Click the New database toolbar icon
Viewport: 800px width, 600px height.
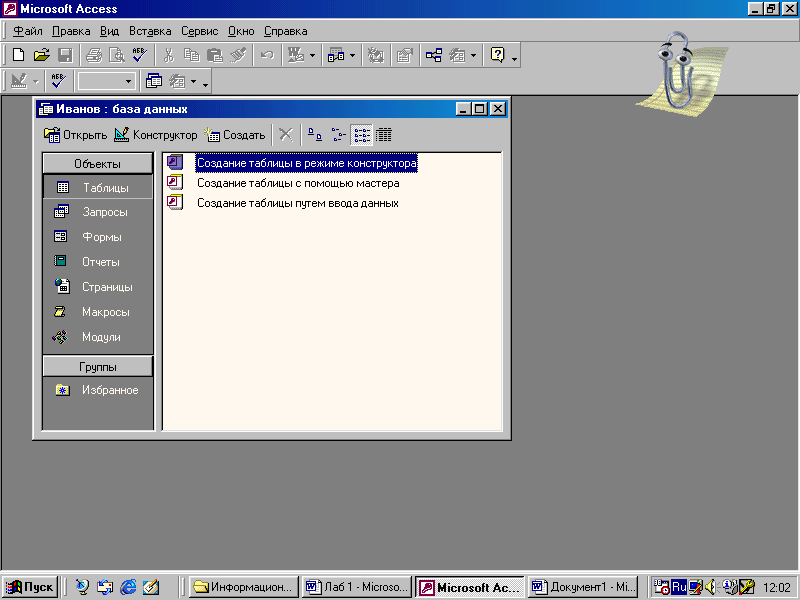point(18,55)
